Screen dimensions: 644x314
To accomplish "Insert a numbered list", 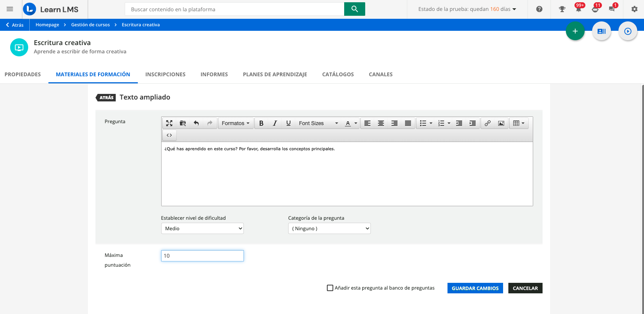I will point(441,123).
